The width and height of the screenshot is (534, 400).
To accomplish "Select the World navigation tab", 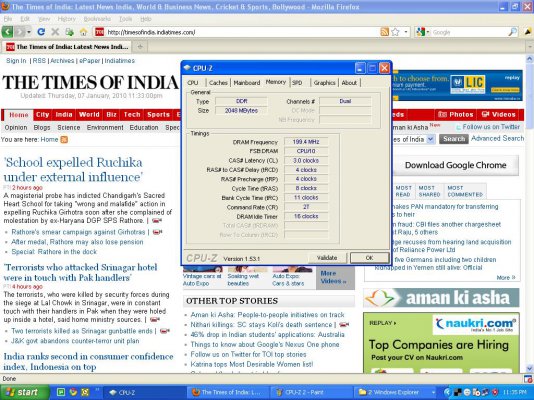I will pyautogui.click(x=89, y=115).
